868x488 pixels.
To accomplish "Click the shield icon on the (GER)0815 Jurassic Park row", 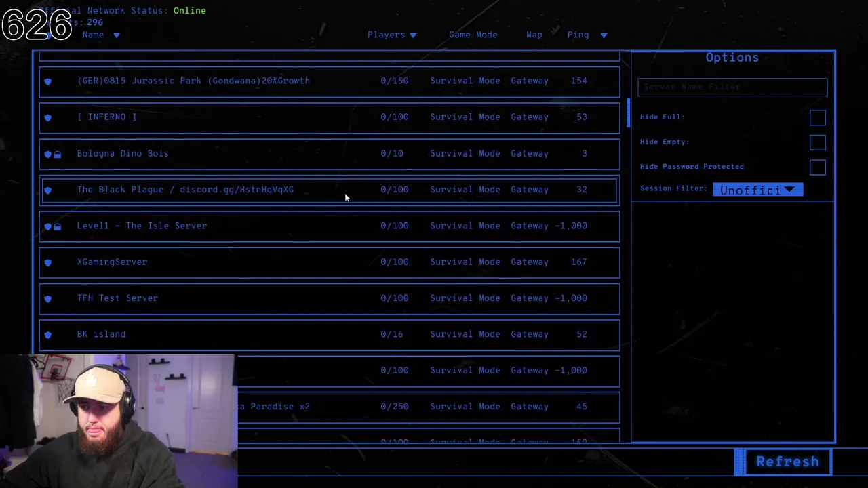I will [x=47, y=81].
